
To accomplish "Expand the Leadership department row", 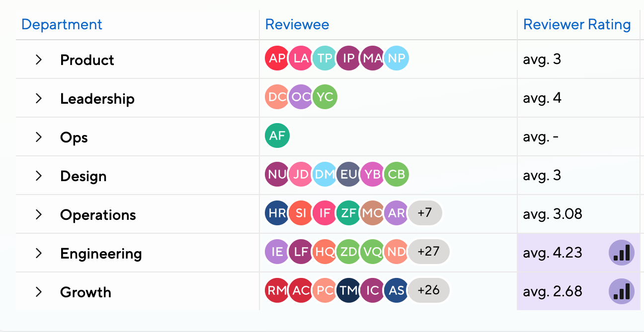I will click(39, 98).
